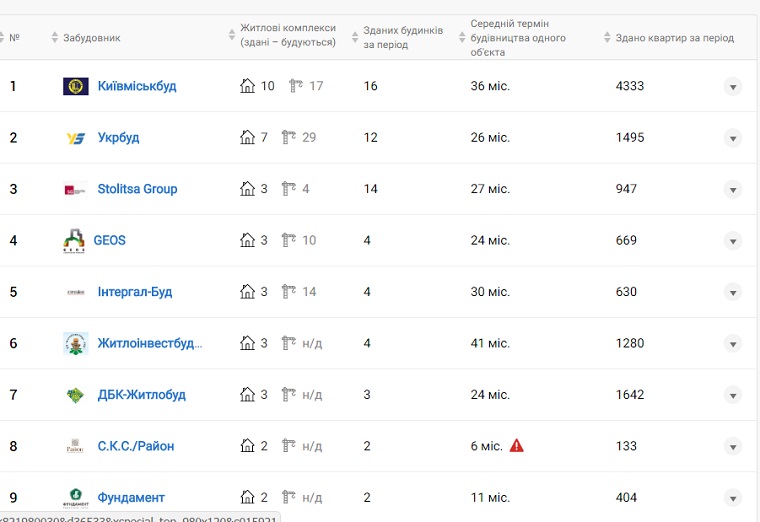Click the 36 міс. construction term

(x=490, y=86)
